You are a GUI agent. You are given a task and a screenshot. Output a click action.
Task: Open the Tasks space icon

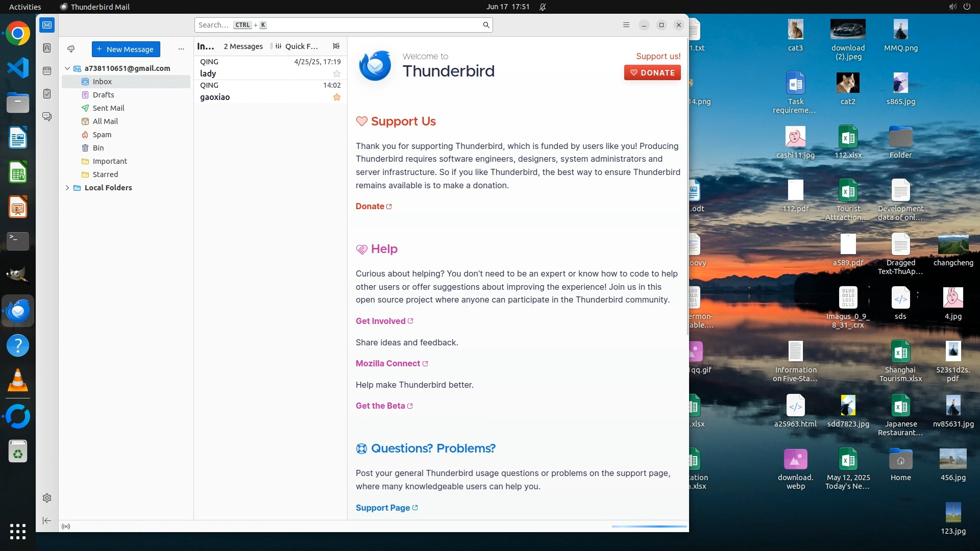click(x=47, y=94)
